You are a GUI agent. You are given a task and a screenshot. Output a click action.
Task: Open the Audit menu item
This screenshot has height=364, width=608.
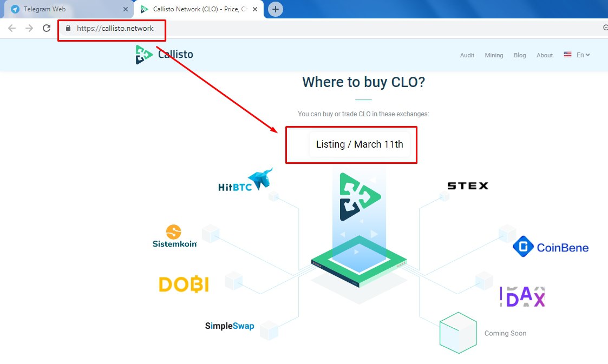point(467,55)
